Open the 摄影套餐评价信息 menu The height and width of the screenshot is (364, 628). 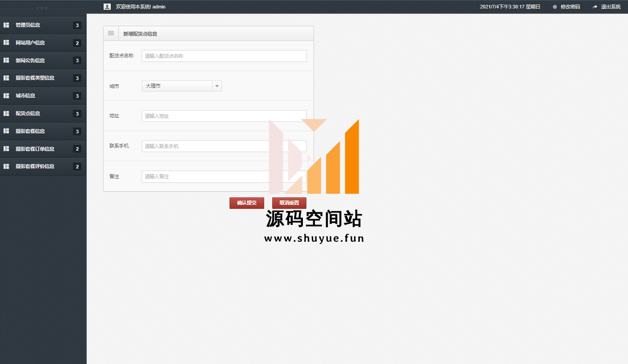pyautogui.click(x=43, y=166)
